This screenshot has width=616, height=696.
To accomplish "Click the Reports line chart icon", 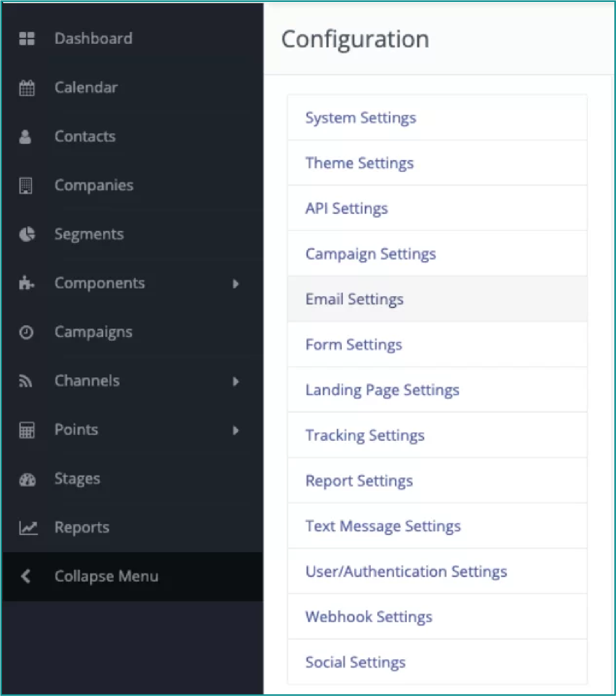I will [28, 528].
